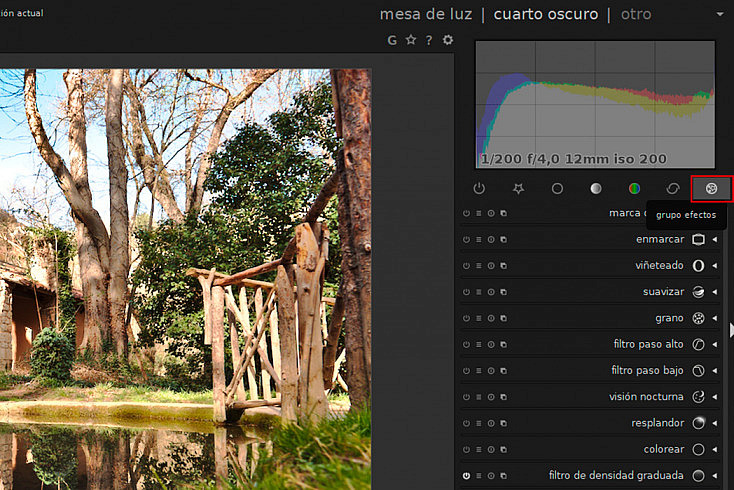The width and height of the screenshot is (734, 490).
Task: Open preferences with the gear icon
Action: coord(448,40)
